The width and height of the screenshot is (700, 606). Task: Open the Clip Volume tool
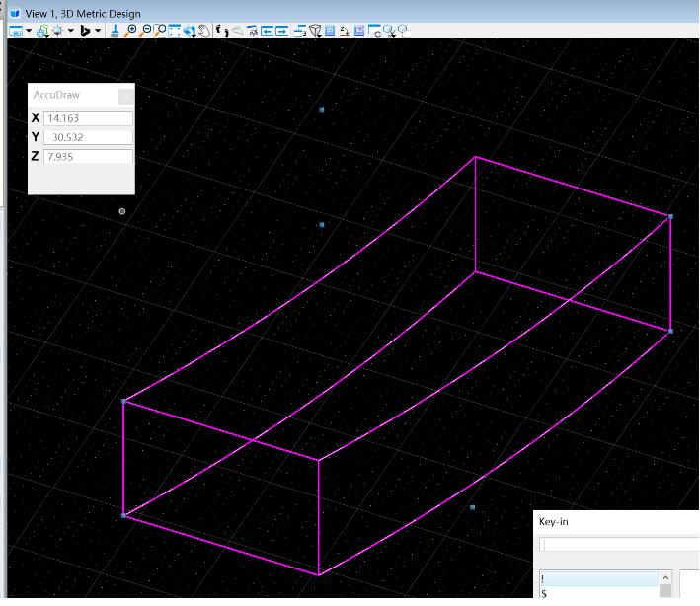click(316, 31)
